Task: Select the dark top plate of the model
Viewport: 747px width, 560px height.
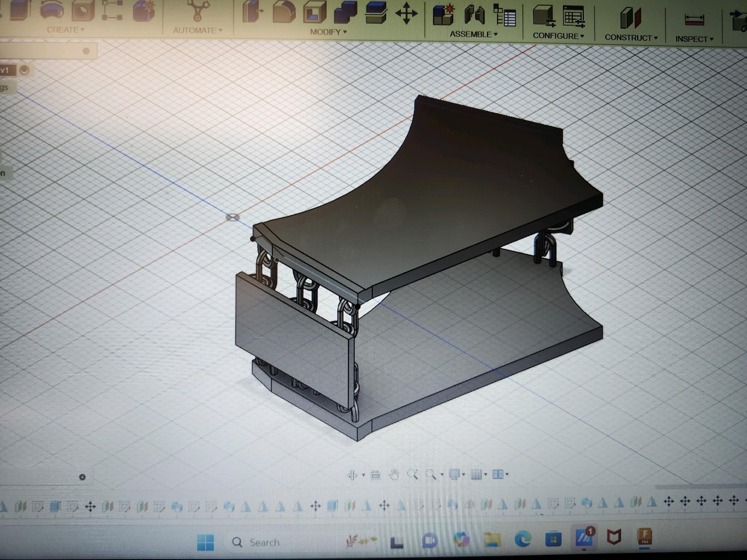Action: 437,196
